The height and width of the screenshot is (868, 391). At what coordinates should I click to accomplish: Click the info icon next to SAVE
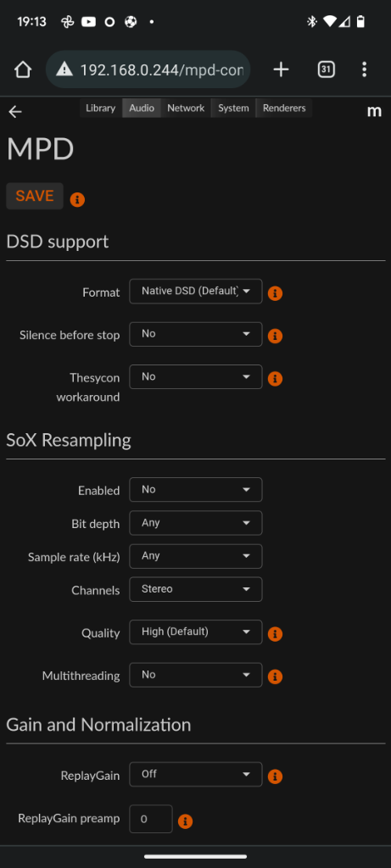[77, 200]
